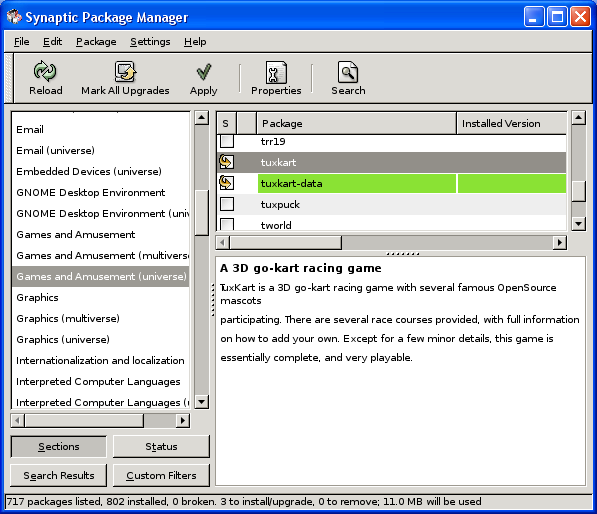The width and height of the screenshot is (597, 514).
Task: Select the Email section
Action: tap(101, 129)
